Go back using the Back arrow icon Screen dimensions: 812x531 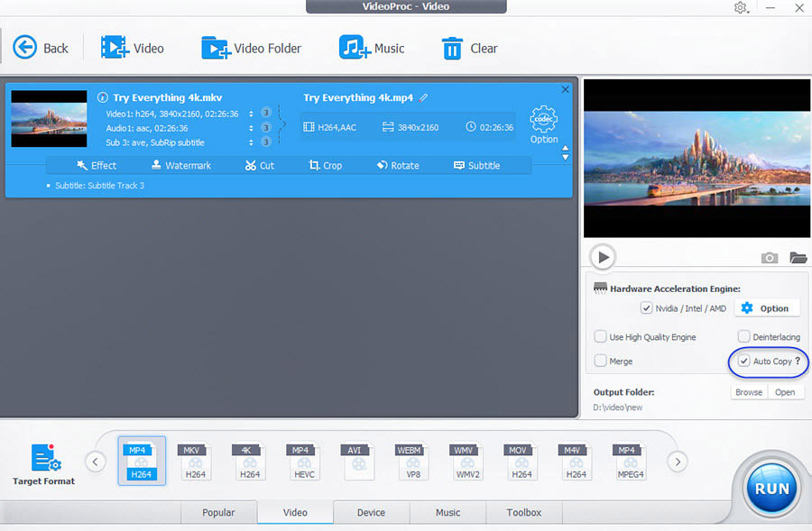click(x=24, y=48)
